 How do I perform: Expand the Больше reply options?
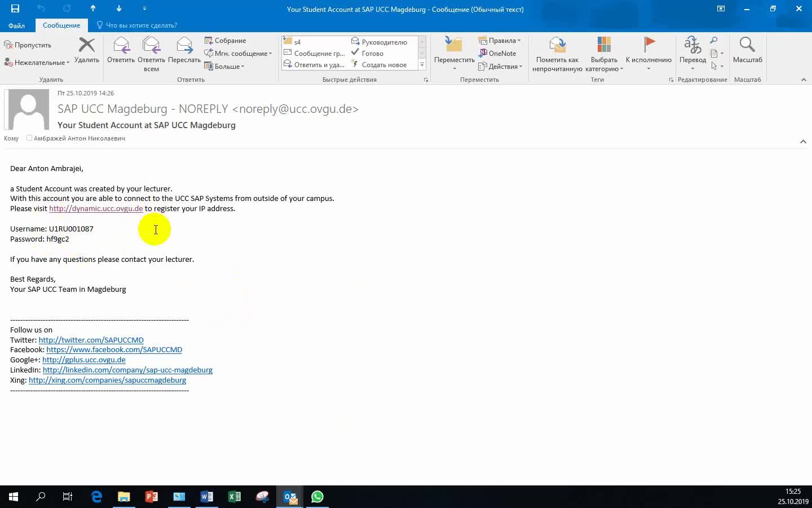224,67
